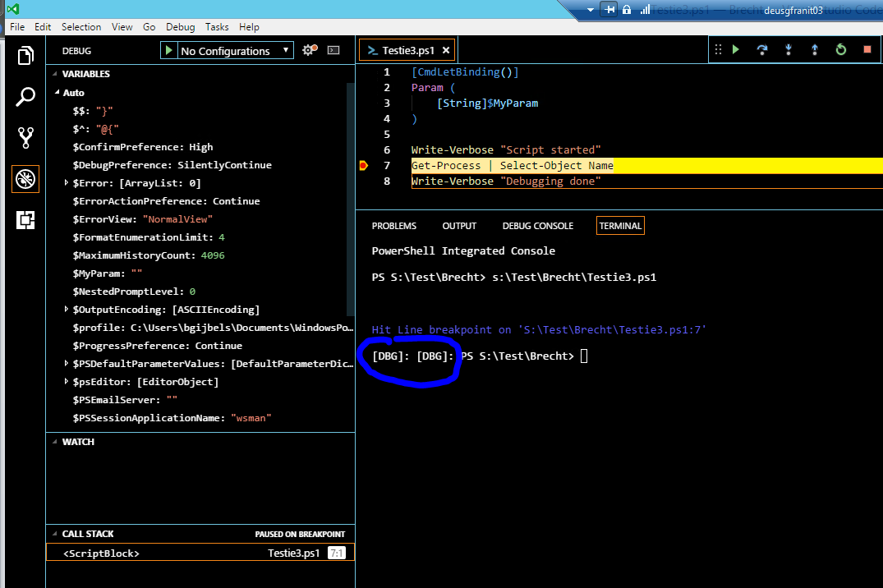
Task: Switch to the DEBUG CONSOLE tab
Action: [537, 225]
